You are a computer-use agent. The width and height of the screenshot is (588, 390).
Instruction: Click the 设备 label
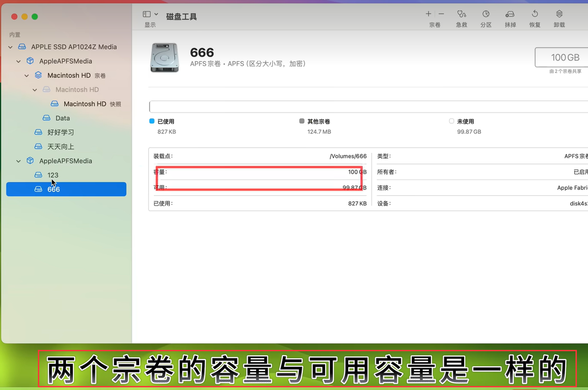[384, 204]
